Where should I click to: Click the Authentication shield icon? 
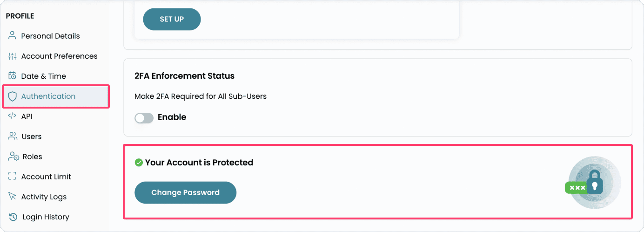coord(13,96)
